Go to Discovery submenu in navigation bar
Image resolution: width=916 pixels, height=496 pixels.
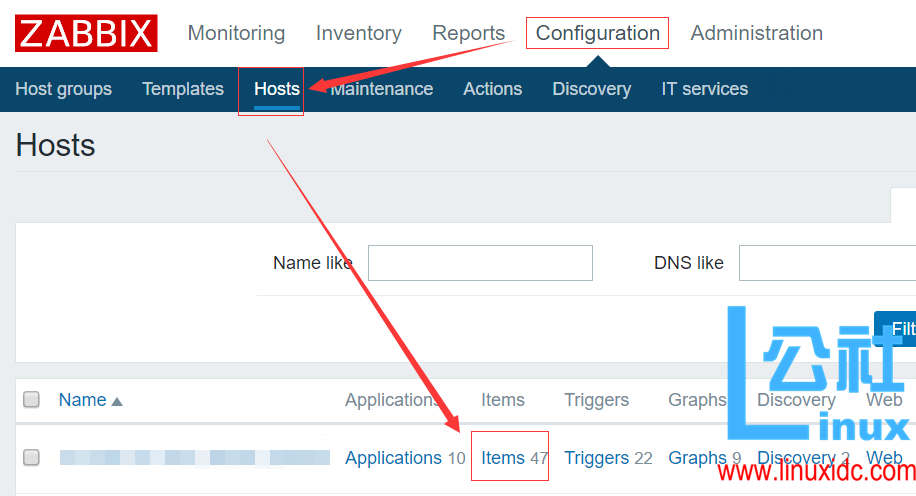[592, 89]
